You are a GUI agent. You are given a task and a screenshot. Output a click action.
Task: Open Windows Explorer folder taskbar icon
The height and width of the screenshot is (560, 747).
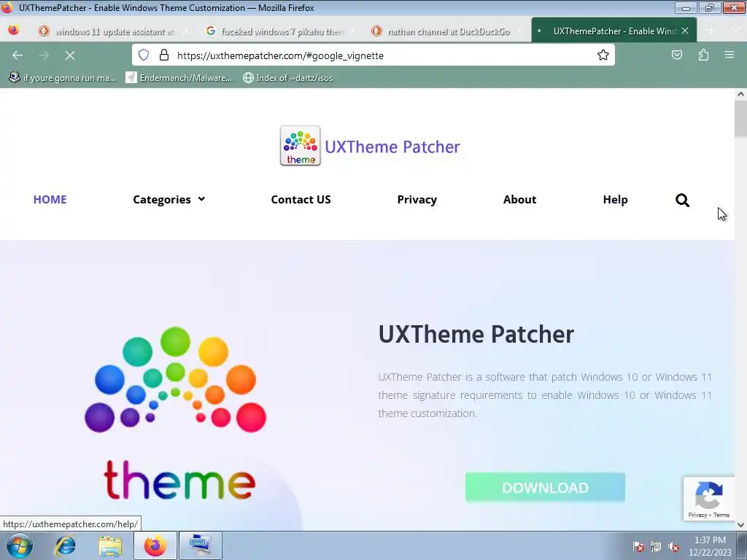pyautogui.click(x=110, y=545)
